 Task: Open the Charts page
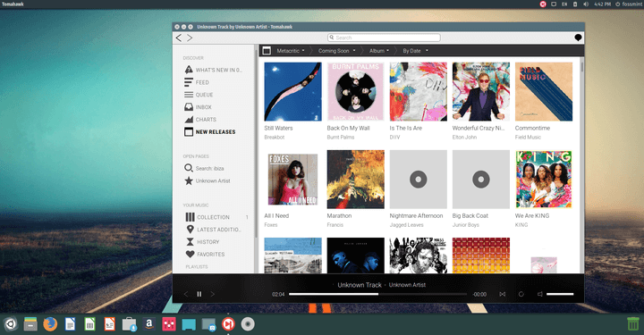[200, 120]
